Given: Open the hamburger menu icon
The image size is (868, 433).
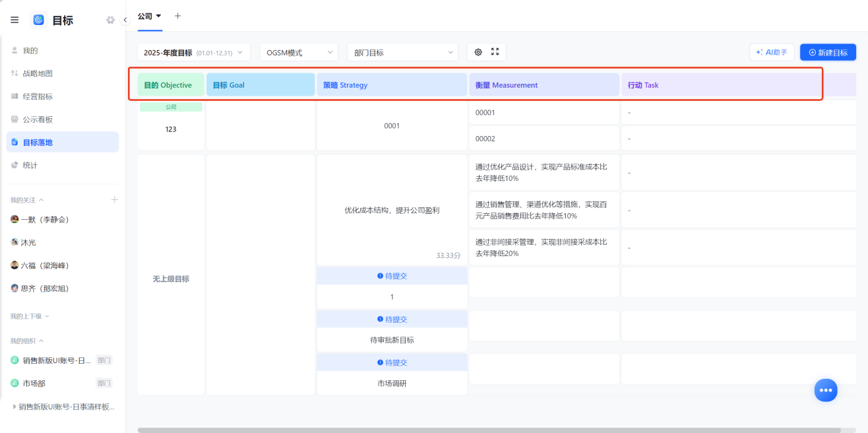Looking at the screenshot, I should pyautogui.click(x=15, y=20).
